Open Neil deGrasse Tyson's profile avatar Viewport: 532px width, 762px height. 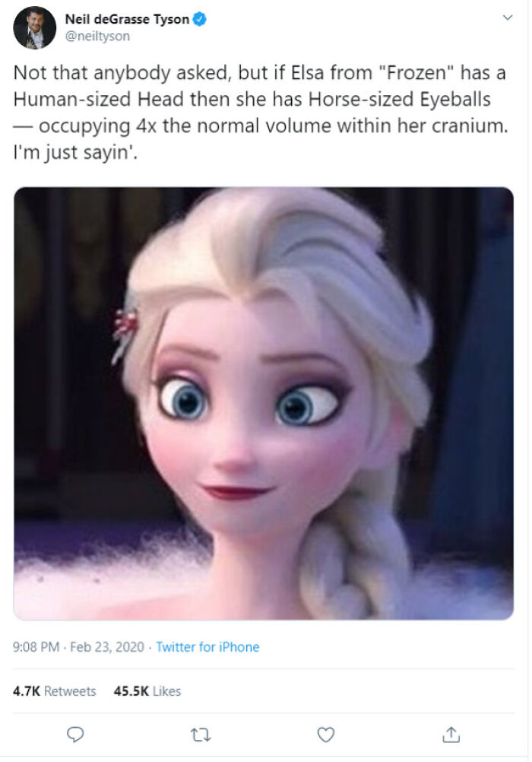tap(34, 27)
